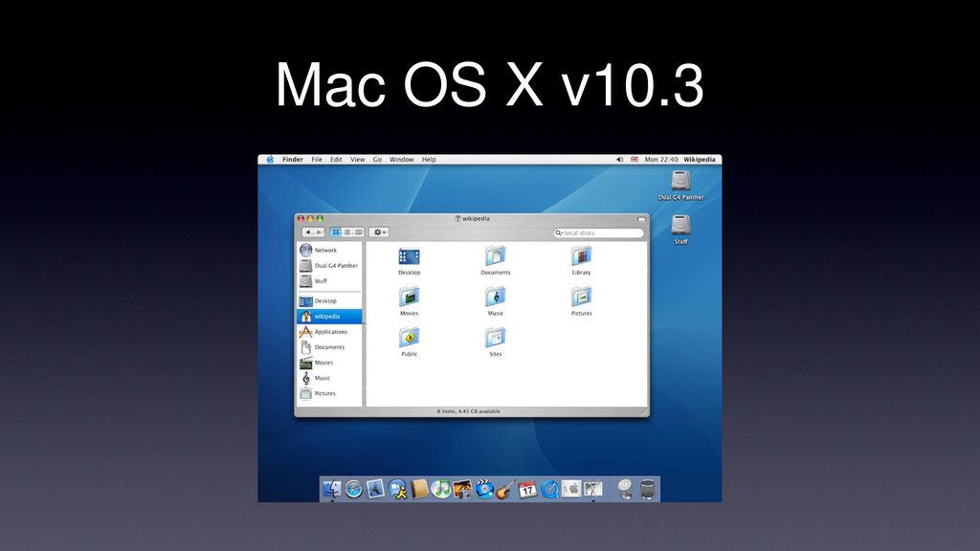The image size is (980, 551).
Task: Open the Wikipedia user menu
Action: pos(700,160)
